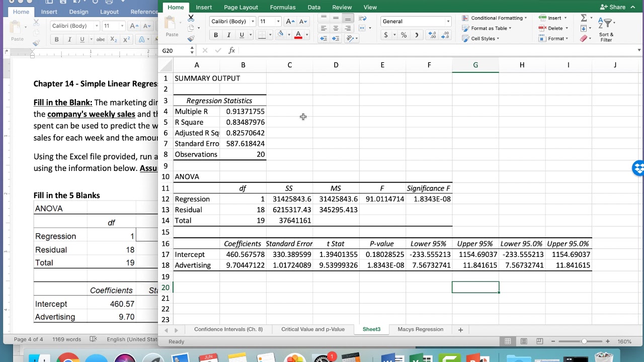Viewport: 644px width, 362px height.
Task: Open the Data ribbon tab
Action: pos(314,7)
